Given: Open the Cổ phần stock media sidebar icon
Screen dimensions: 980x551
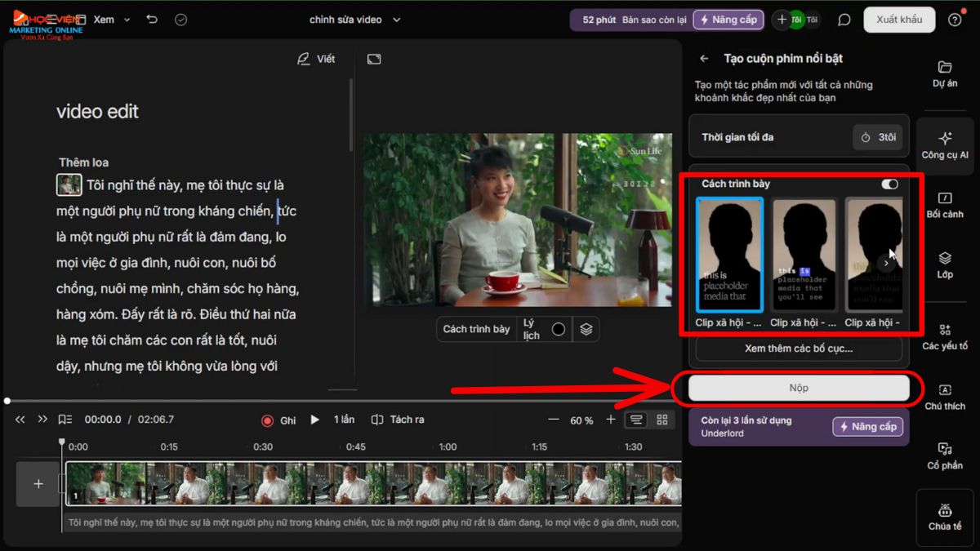Looking at the screenshot, I should coord(945,456).
